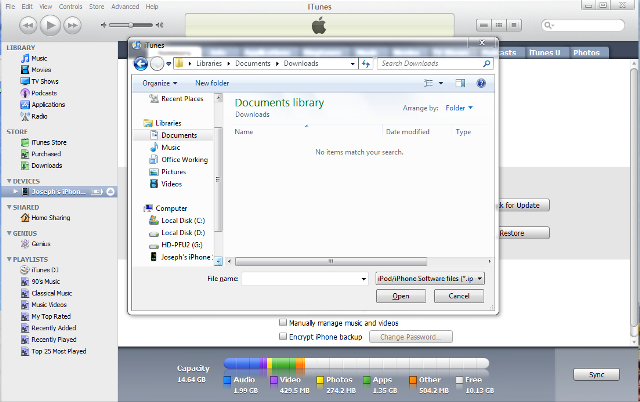Open the File name dropdown
Screen dimensions: 640x402
[364, 279]
